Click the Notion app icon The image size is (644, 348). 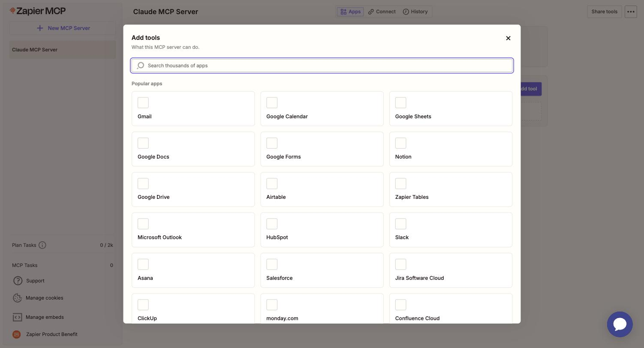tap(400, 143)
